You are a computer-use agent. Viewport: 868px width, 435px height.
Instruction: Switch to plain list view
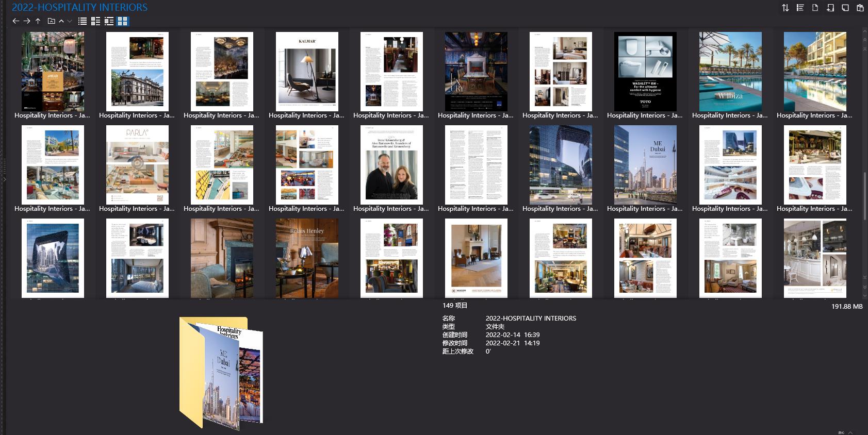(x=83, y=21)
